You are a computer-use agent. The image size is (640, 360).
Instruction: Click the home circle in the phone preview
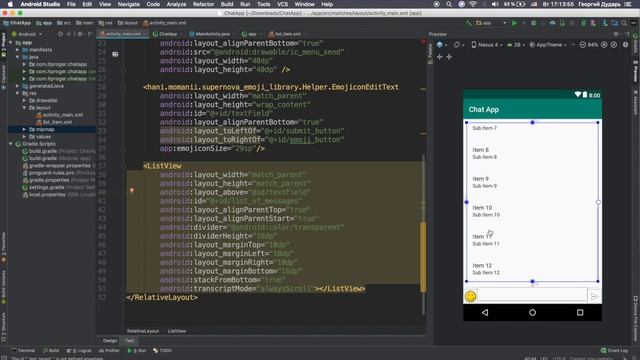pos(532,312)
